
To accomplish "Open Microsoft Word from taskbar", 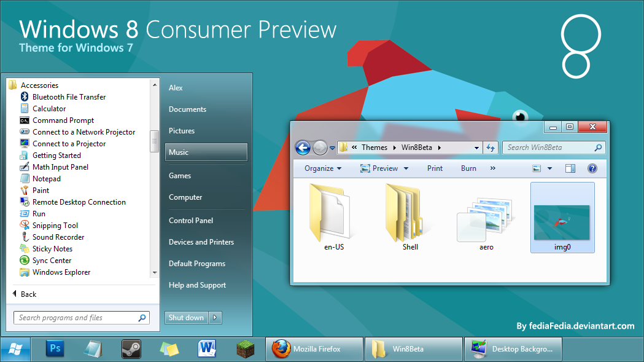I will [207, 349].
